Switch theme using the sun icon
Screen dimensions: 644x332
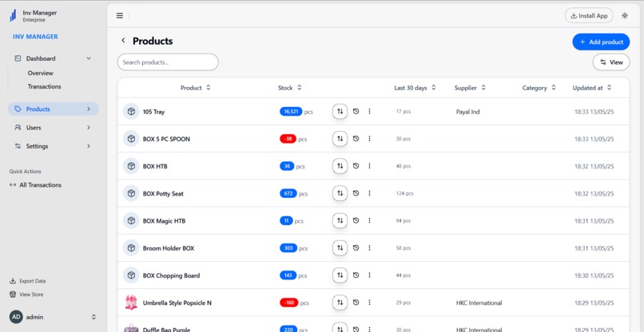625,16
